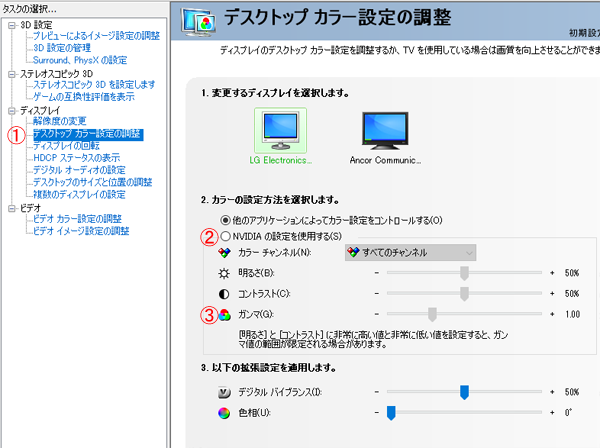Open デジタル オーディオの設定 page
Screen dimensions: 600x448
coord(79,170)
